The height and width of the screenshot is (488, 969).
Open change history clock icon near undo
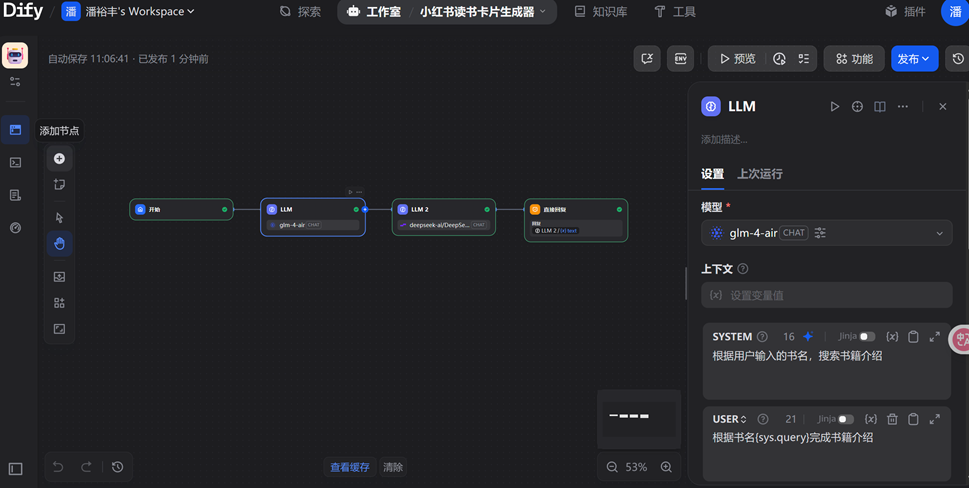coord(117,467)
